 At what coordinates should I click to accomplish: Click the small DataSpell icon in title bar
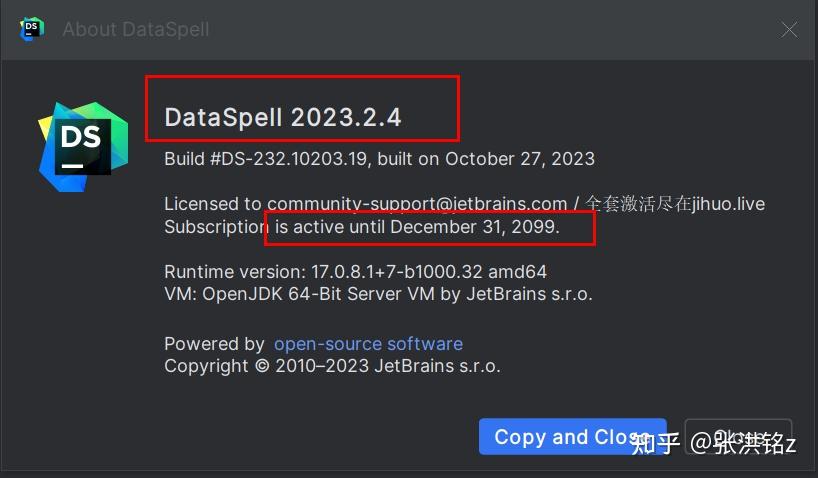31,29
